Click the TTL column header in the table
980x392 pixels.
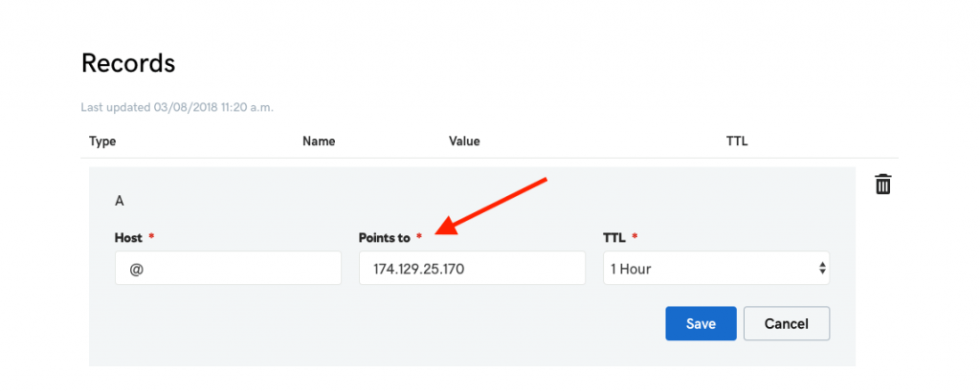[737, 142]
